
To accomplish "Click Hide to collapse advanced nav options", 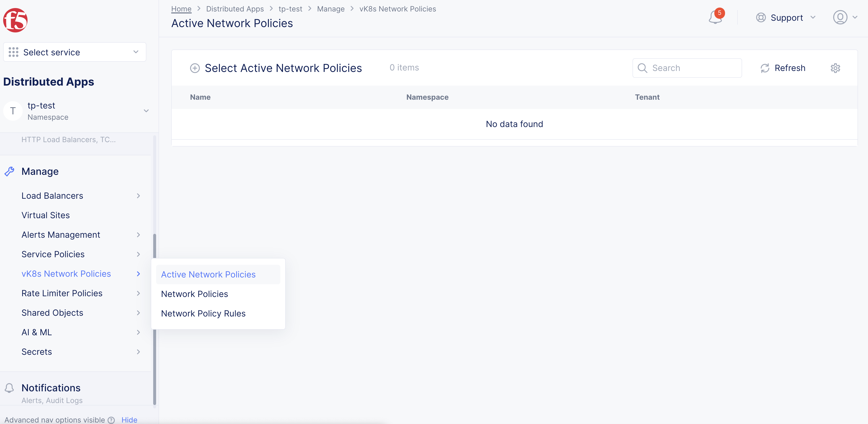I will click(129, 420).
